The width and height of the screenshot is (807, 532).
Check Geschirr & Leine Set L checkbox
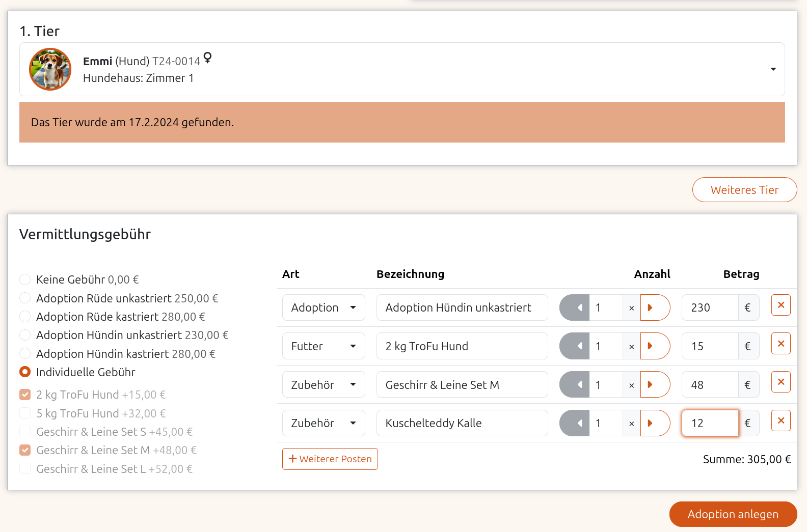pyautogui.click(x=25, y=469)
